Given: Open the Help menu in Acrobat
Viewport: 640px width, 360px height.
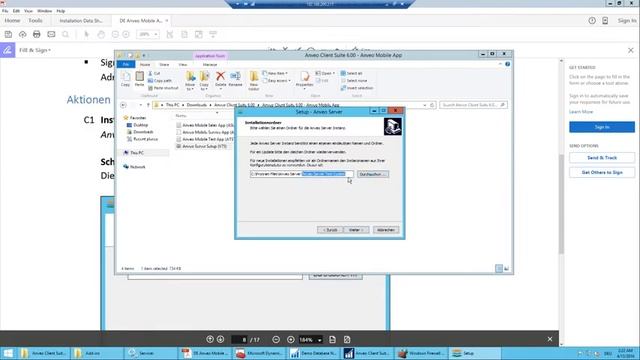Looking at the screenshot, I should (61, 11).
